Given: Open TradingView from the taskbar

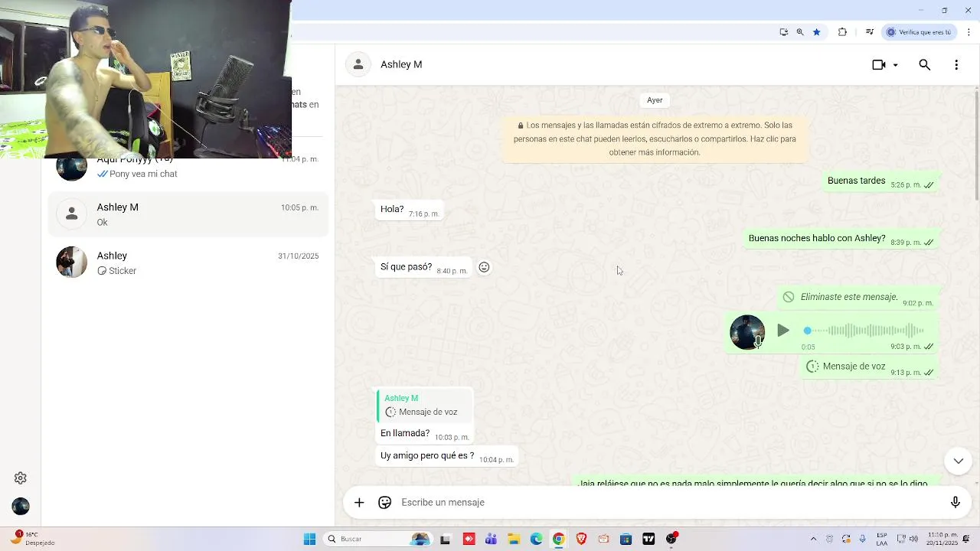Looking at the screenshot, I should pos(648,540).
